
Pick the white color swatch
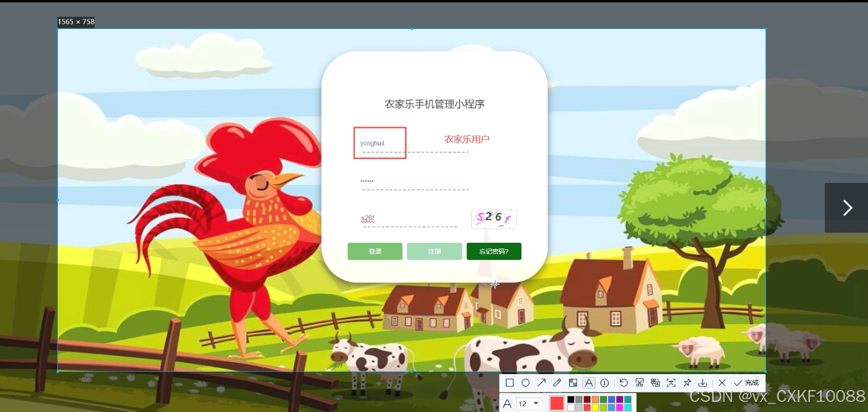571,408
